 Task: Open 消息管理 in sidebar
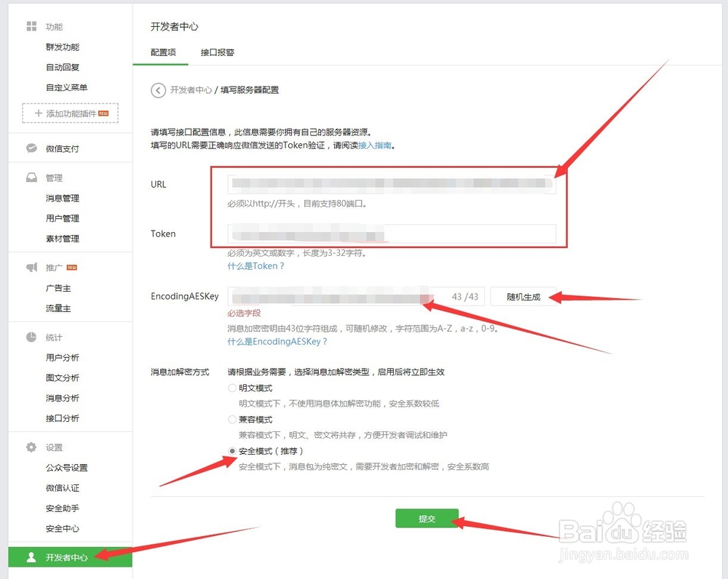click(x=63, y=198)
